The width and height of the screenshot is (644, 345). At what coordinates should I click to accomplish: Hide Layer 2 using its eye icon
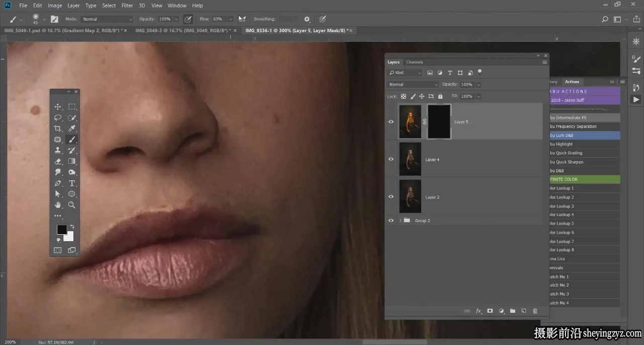point(391,197)
